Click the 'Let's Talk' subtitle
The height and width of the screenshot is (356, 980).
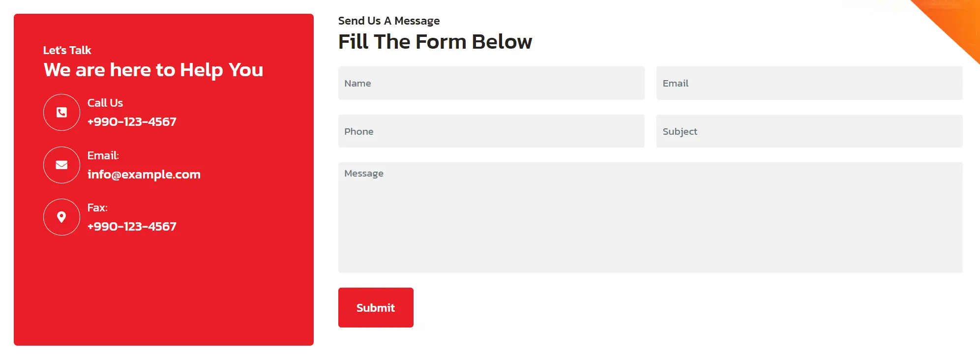[67, 50]
